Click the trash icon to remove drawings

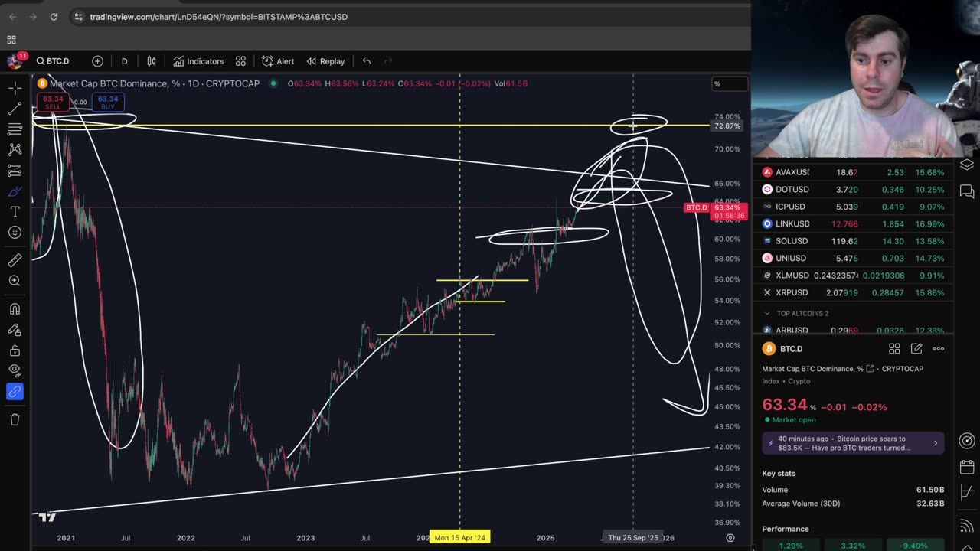coord(15,419)
